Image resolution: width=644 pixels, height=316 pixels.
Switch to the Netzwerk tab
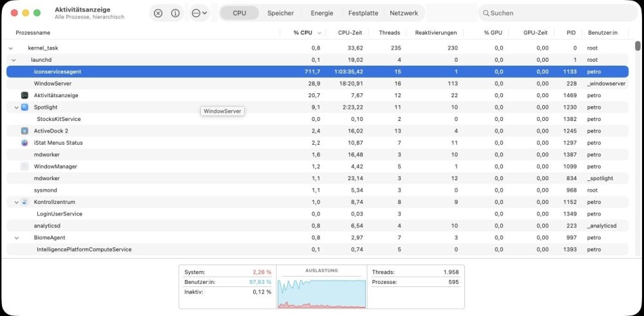[x=404, y=13]
